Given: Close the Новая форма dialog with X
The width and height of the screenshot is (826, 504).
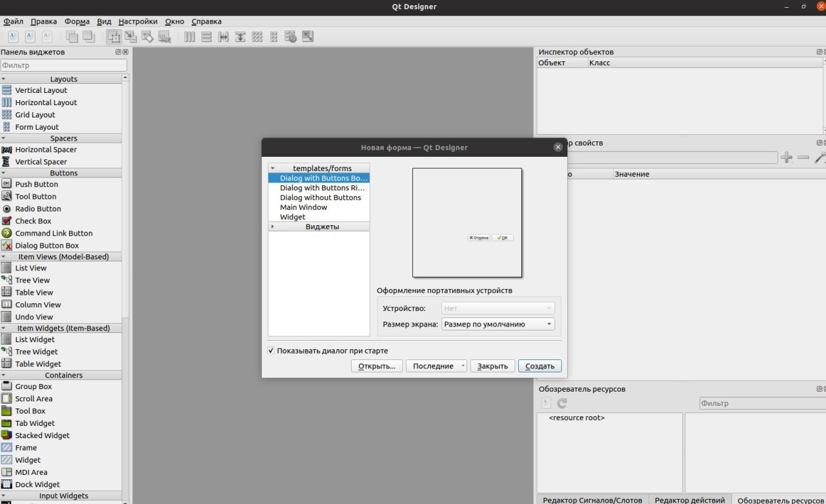Looking at the screenshot, I should coord(558,147).
